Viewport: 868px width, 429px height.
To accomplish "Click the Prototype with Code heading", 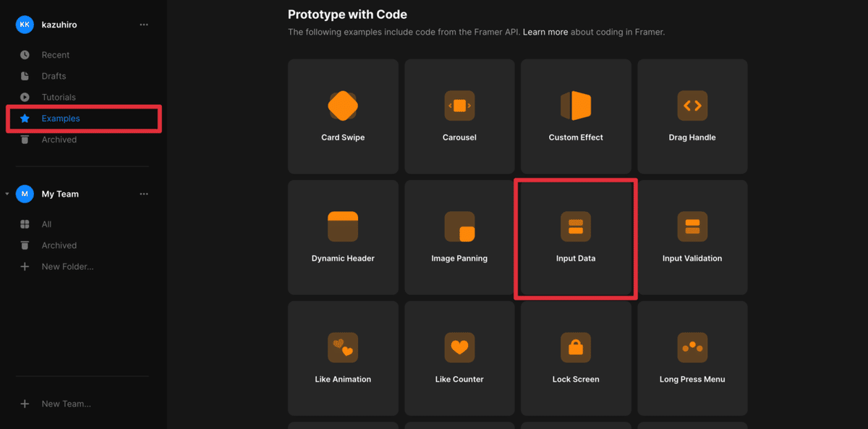I will pyautogui.click(x=347, y=14).
